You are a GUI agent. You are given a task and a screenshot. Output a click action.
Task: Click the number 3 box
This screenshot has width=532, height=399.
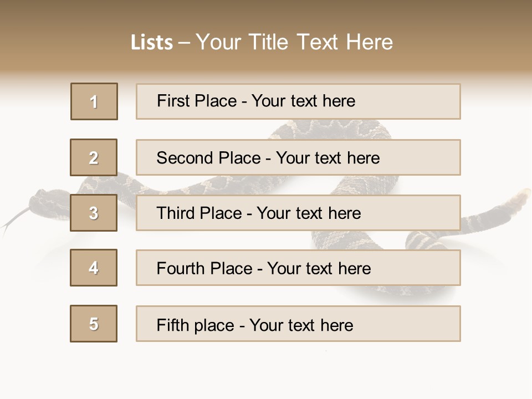[94, 213]
